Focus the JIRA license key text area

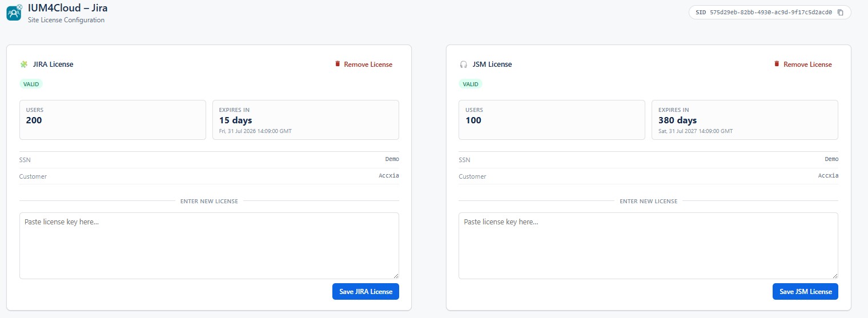pos(209,246)
